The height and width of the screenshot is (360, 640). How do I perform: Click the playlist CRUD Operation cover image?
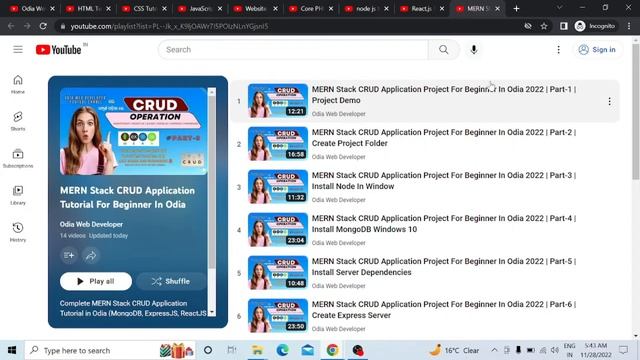pyautogui.click(x=133, y=131)
